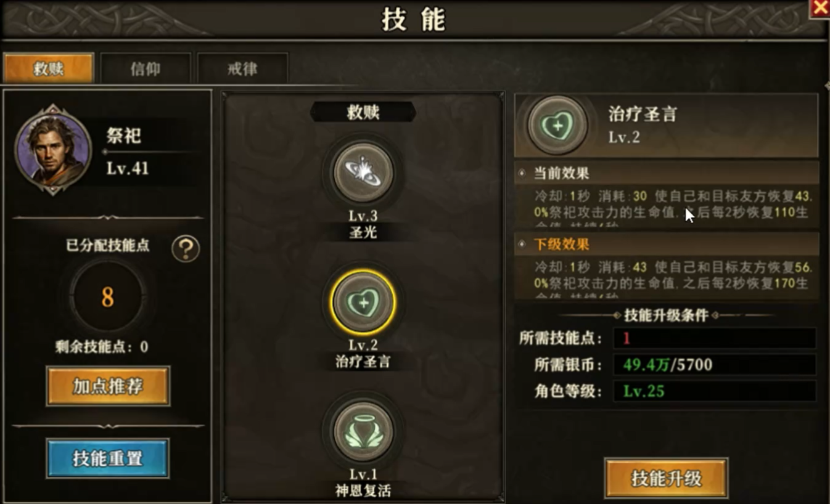Screen dimensions: 830x504
Task: Click the 所需银币 value field
Action: click(x=715, y=364)
